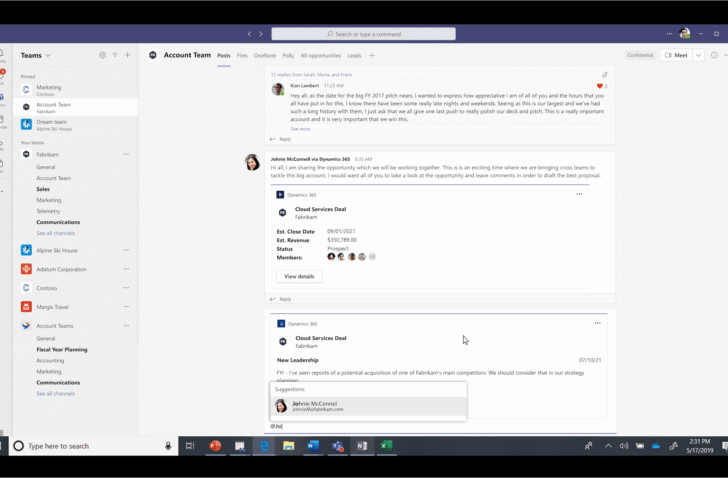Viewport: 728px width, 478px height.
Task: Expand Kian's message with See more
Action: (300, 129)
